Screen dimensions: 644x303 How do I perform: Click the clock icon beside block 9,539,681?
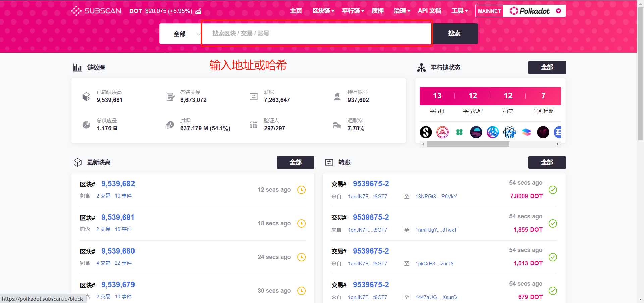click(x=301, y=223)
